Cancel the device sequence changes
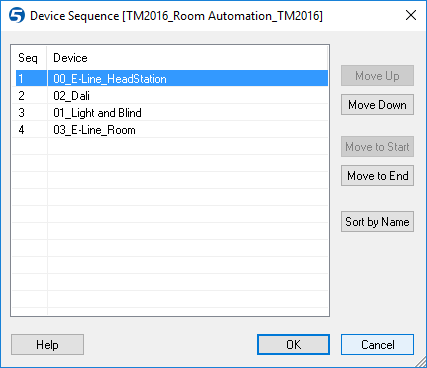This screenshot has width=427, height=368. (377, 345)
